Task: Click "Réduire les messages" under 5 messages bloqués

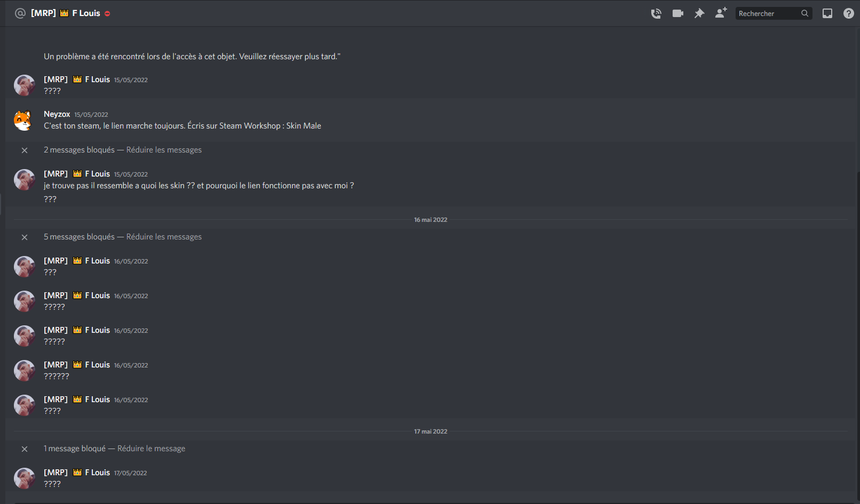Action: [164, 237]
